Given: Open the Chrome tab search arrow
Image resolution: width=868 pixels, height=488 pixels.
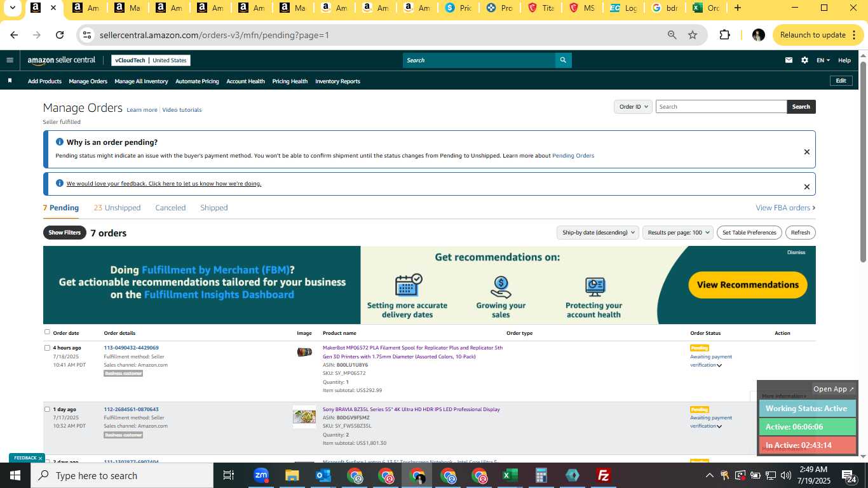Looking at the screenshot, I should pyautogui.click(x=12, y=8).
